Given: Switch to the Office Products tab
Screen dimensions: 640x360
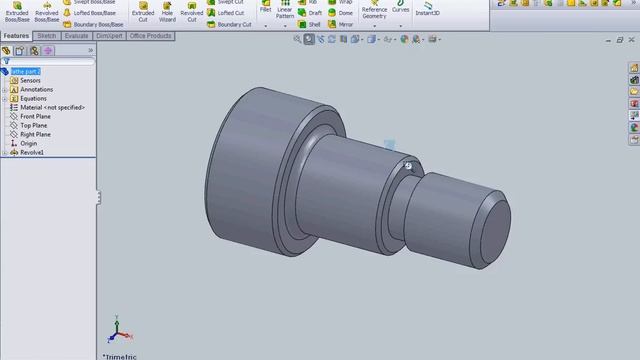Looking at the screenshot, I should coord(151,36).
